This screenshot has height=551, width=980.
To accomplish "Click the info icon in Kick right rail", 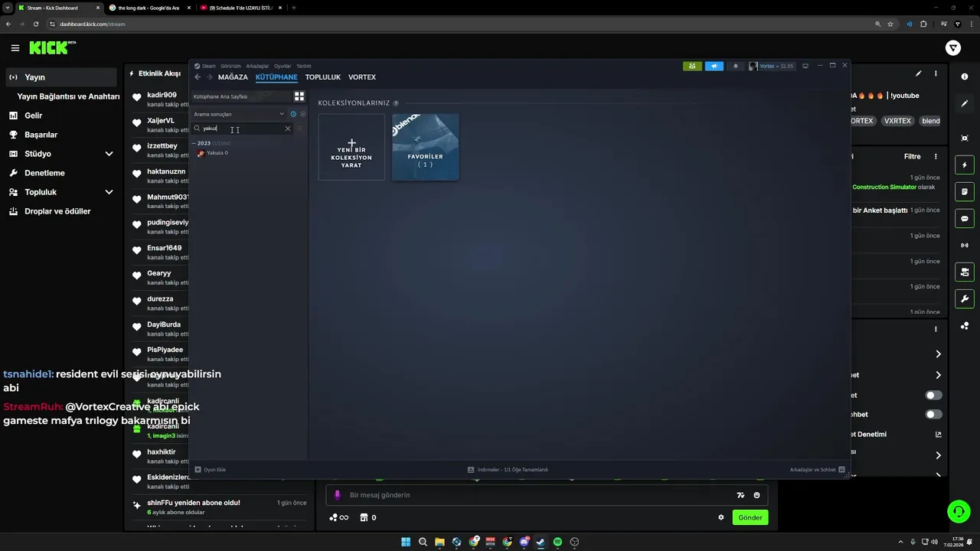I will pyautogui.click(x=965, y=77).
